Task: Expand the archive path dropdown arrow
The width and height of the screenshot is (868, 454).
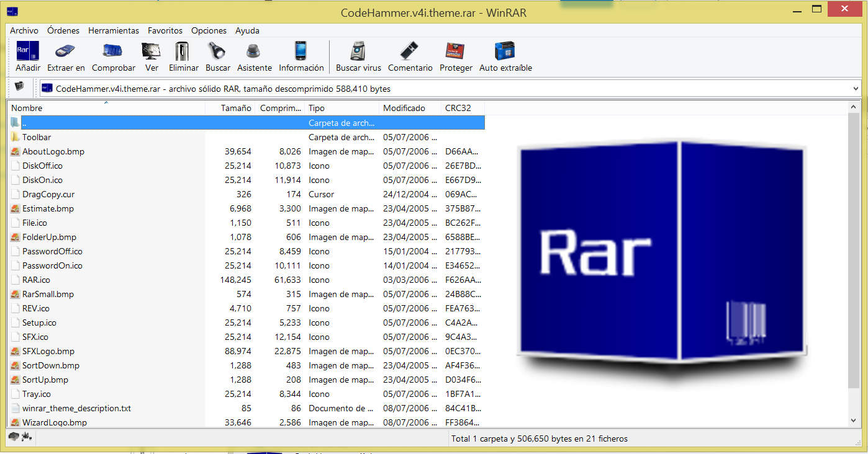Action: coord(856,89)
